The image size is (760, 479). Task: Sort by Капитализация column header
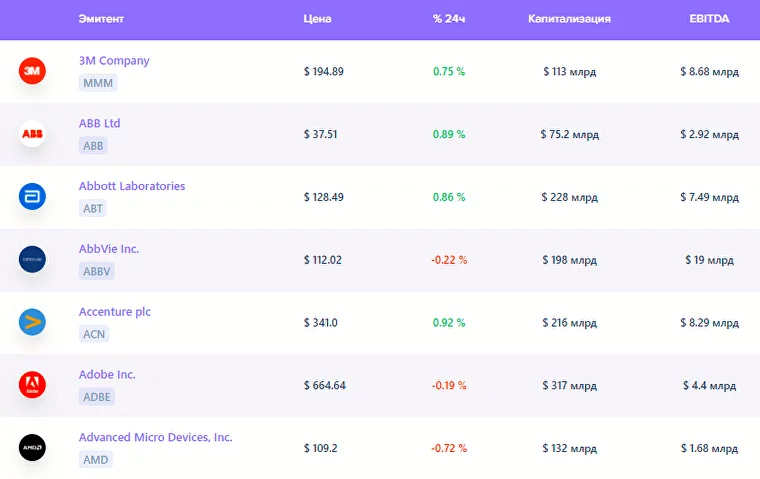click(569, 19)
